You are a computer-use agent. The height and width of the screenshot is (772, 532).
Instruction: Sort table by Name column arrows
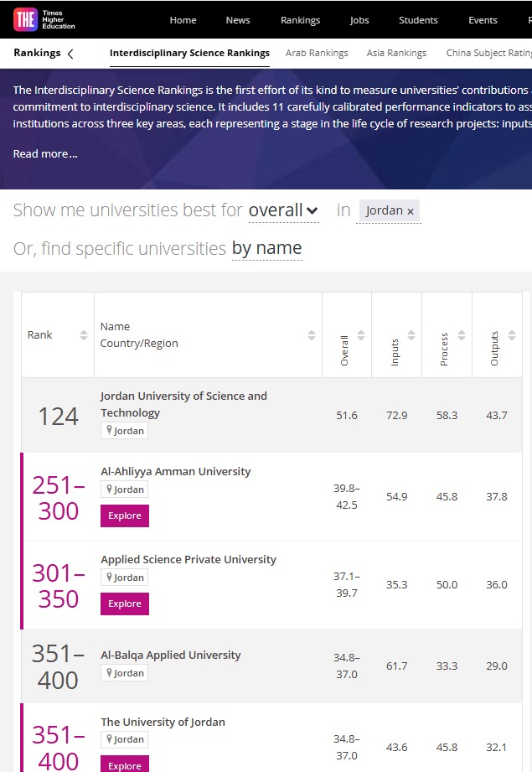[312, 335]
